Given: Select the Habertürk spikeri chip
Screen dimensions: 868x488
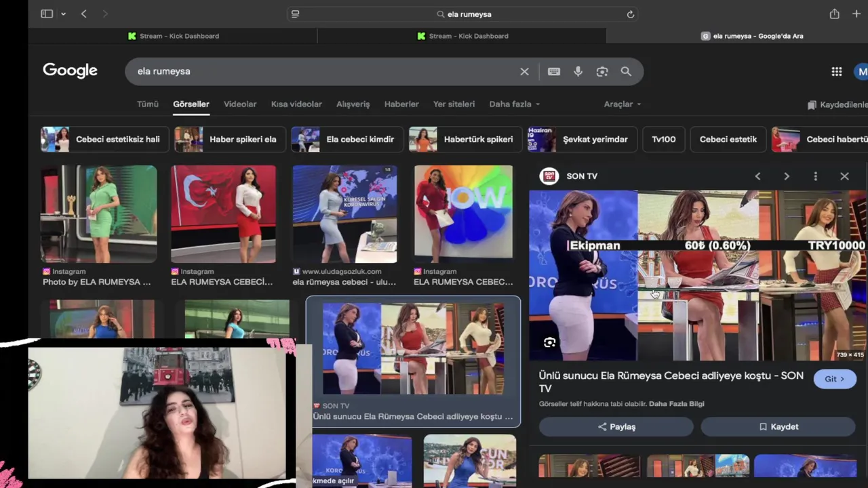Looking at the screenshot, I should tap(465, 139).
